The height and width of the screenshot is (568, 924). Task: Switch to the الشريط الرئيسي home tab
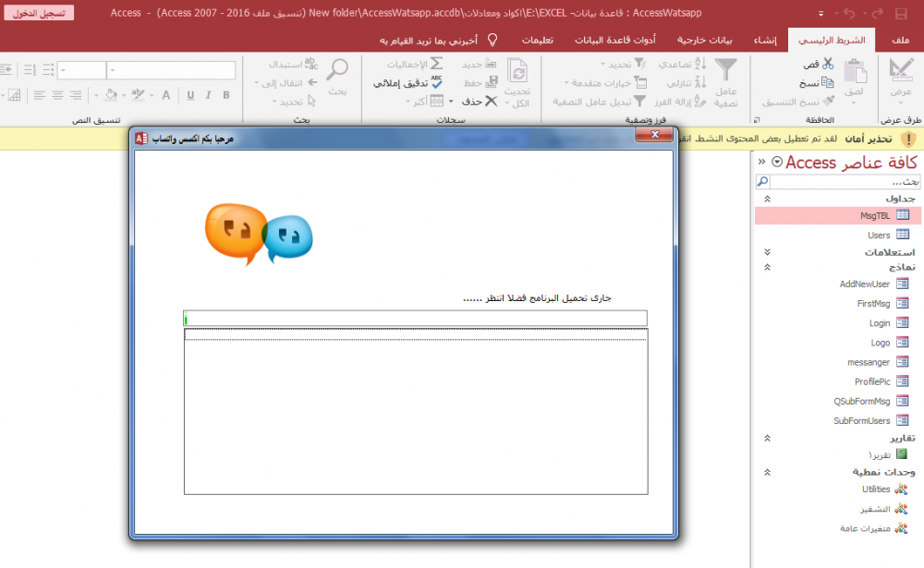(x=833, y=40)
